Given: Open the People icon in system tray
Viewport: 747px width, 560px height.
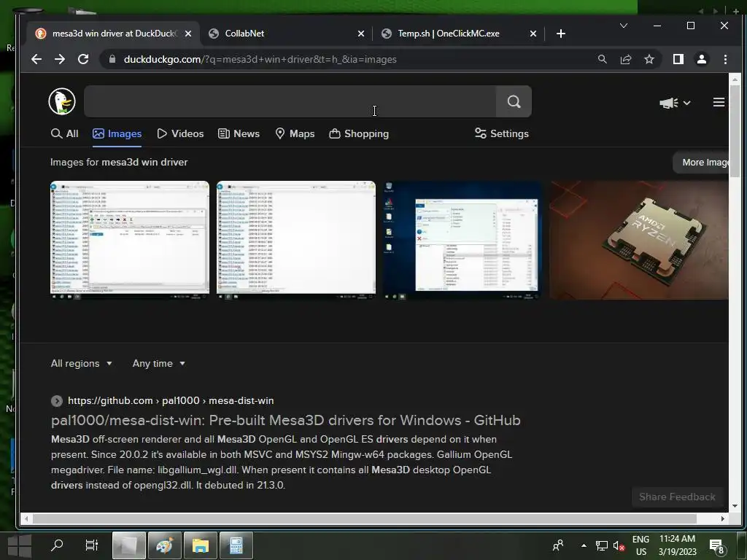Looking at the screenshot, I should point(558,545).
